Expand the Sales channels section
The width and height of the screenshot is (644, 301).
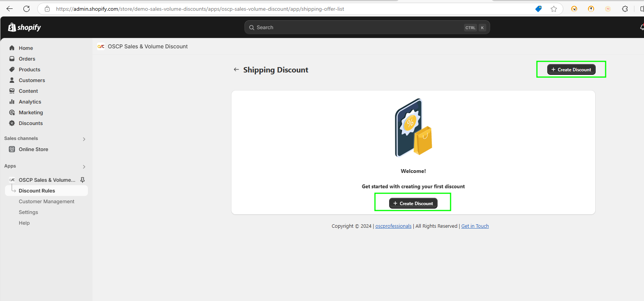click(x=84, y=139)
